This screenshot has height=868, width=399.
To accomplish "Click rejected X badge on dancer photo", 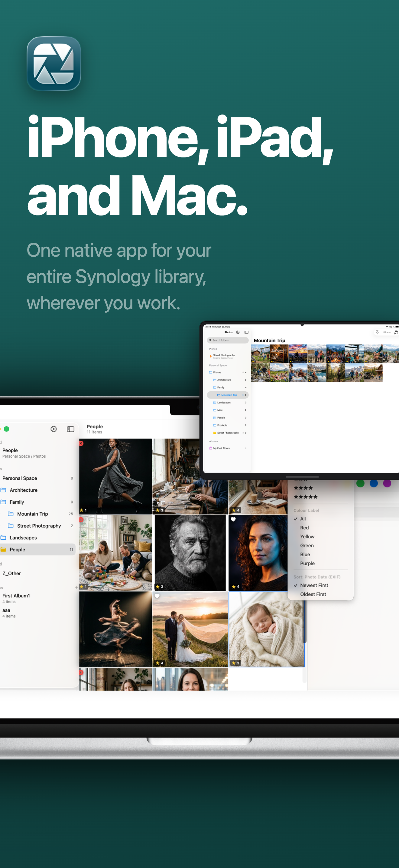I will pos(81,443).
